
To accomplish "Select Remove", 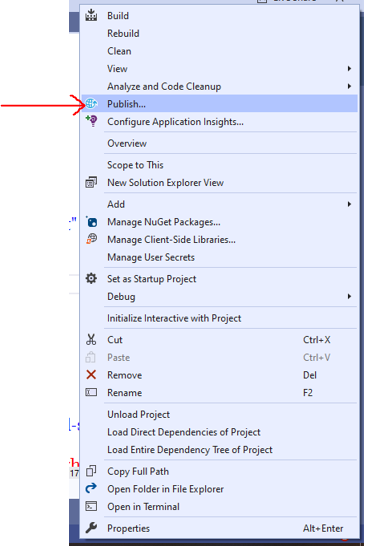I will (219, 375).
